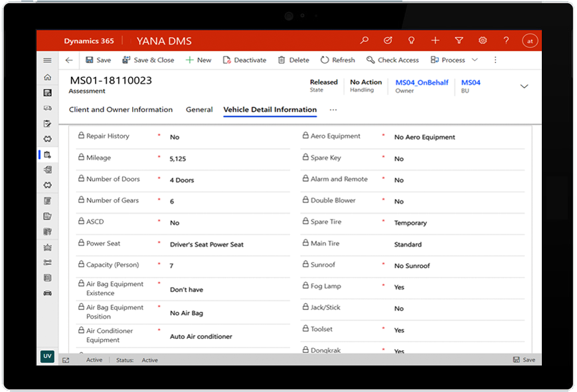Refresh the record
577x392 pixels.
click(338, 60)
